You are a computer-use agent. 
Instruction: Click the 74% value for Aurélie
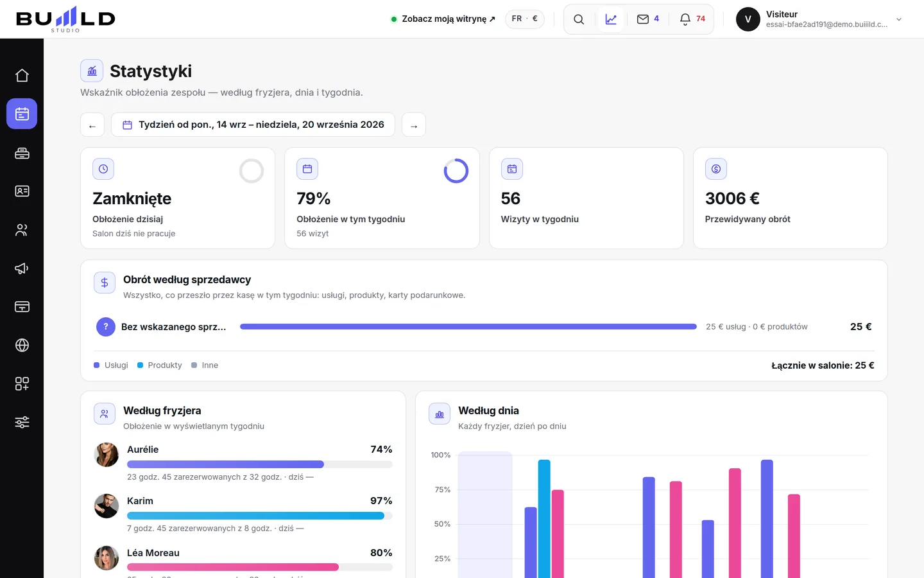tap(381, 450)
